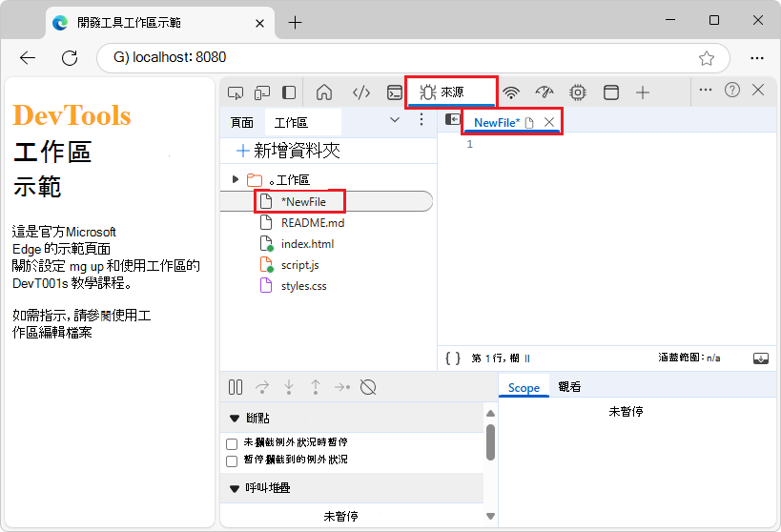
Task: Click Step into debugger icon
Action: [289, 387]
